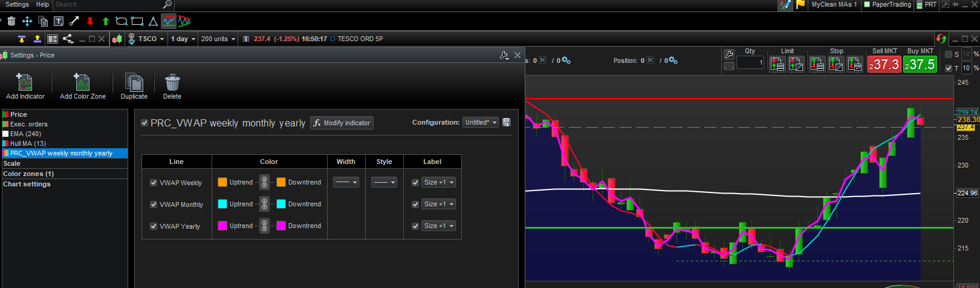Open the VWAP Weekly Size +1 dropdown
Viewport: 980px width, 288px height.
(438, 182)
